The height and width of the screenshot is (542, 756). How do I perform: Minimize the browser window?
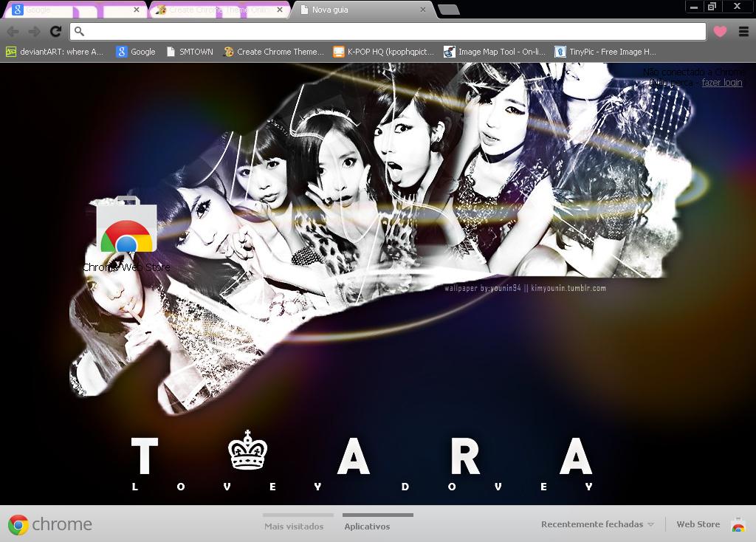pos(694,7)
